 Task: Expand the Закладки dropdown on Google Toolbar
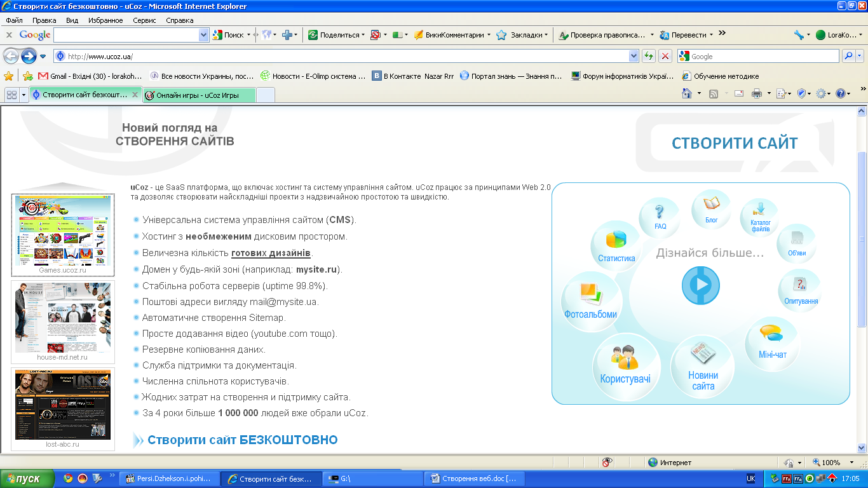(x=546, y=35)
